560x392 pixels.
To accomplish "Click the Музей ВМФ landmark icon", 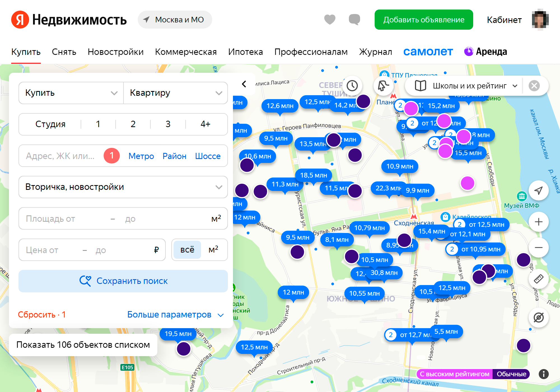I will pos(522,196).
